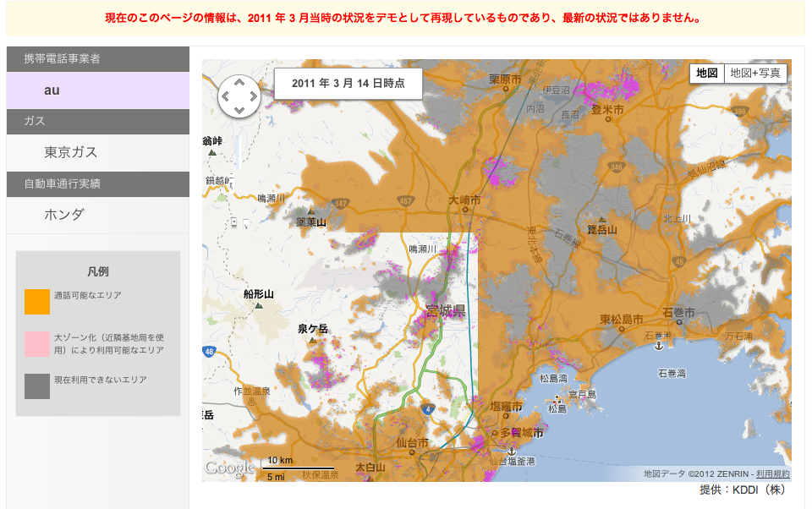
Task: Click the 泉ケ岳 mountain marker
Action: coord(312,341)
